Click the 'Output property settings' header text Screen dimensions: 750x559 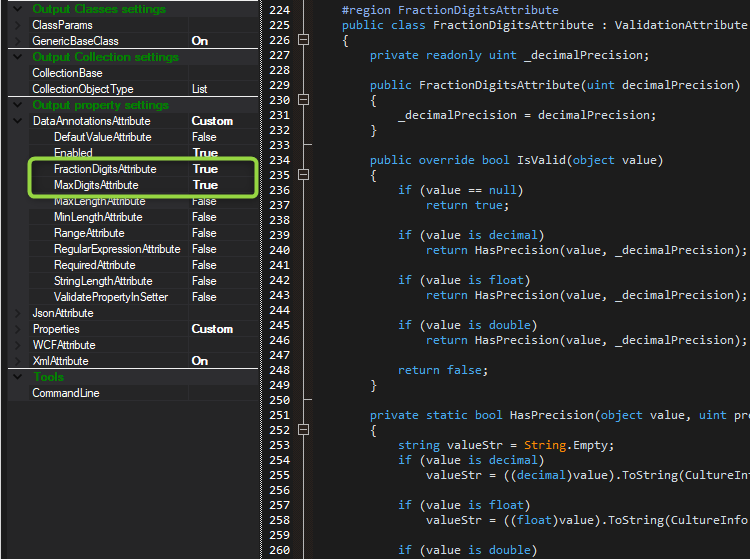point(100,105)
